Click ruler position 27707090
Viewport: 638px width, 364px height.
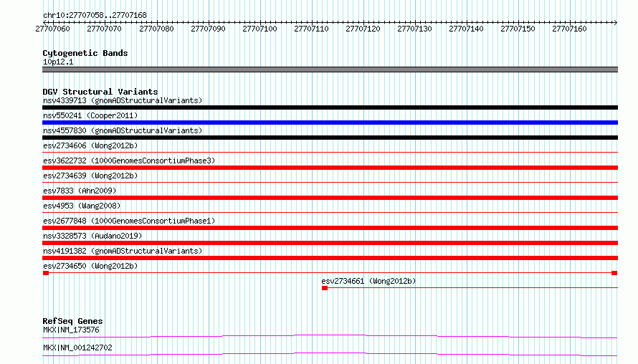click(x=208, y=29)
